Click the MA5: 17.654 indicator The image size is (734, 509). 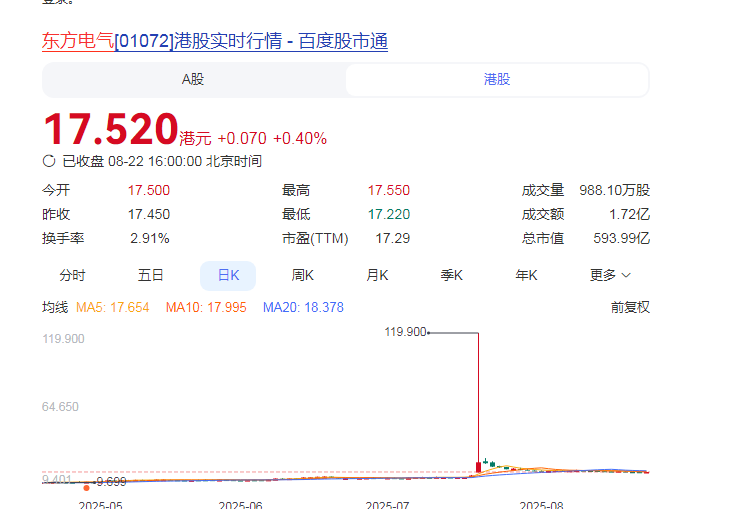tap(112, 308)
